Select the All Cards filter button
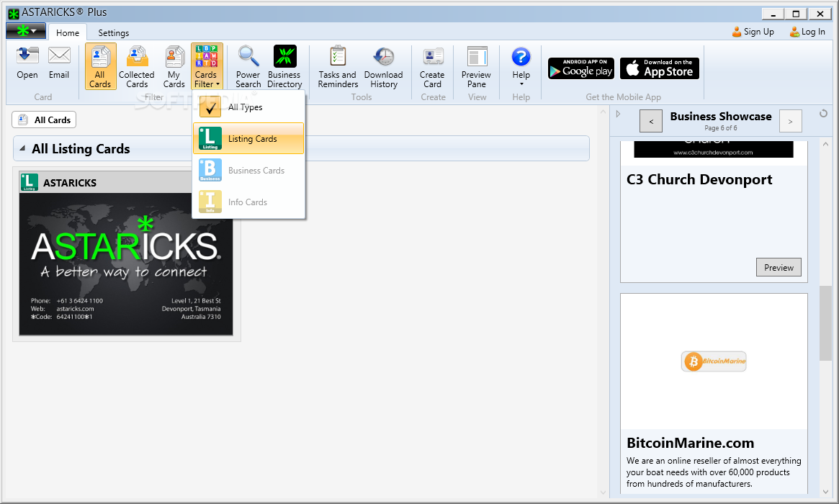839x504 pixels. coord(100,66)
